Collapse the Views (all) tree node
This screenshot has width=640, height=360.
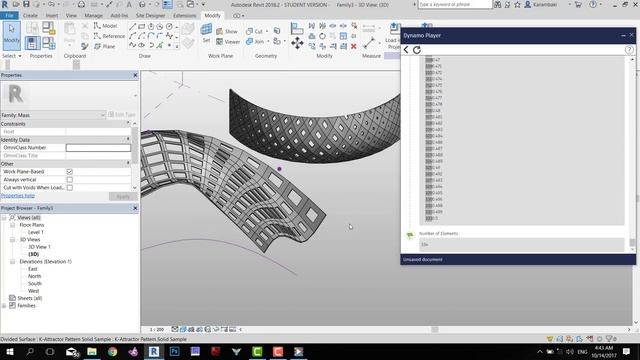pyautogui.click(x=4, y=218)
